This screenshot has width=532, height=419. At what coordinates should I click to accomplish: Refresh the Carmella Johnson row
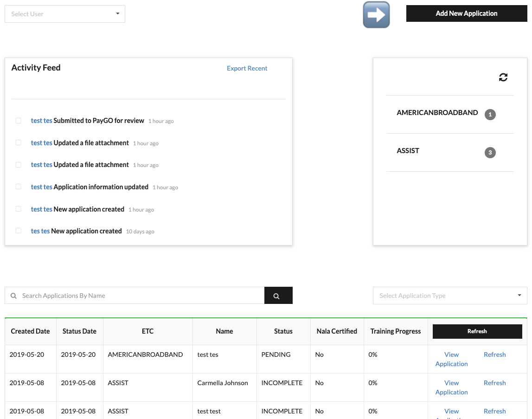[494, 383]
